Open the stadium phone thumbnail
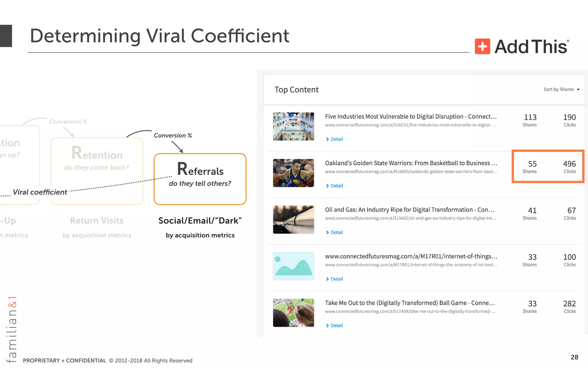The height and width of the screenshot is (368, 588). click(x=293, y=313)
